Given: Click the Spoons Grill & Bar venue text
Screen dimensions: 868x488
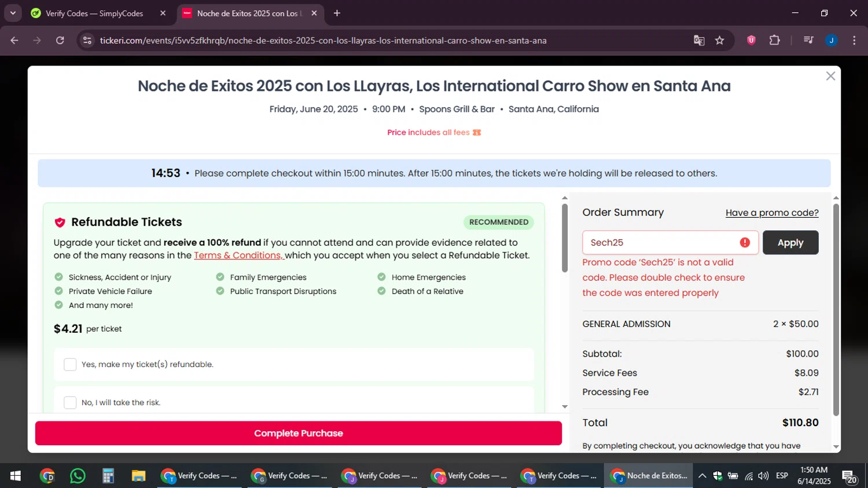Looking at the screenshot, I should click(457, 109).
